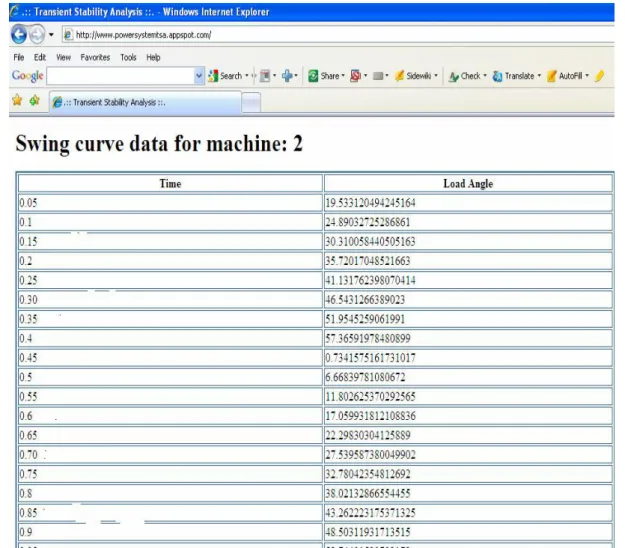625x548 pixels.
Task: Expand the AutoFill dropdown arrow
Action: [x=587, y=75]
